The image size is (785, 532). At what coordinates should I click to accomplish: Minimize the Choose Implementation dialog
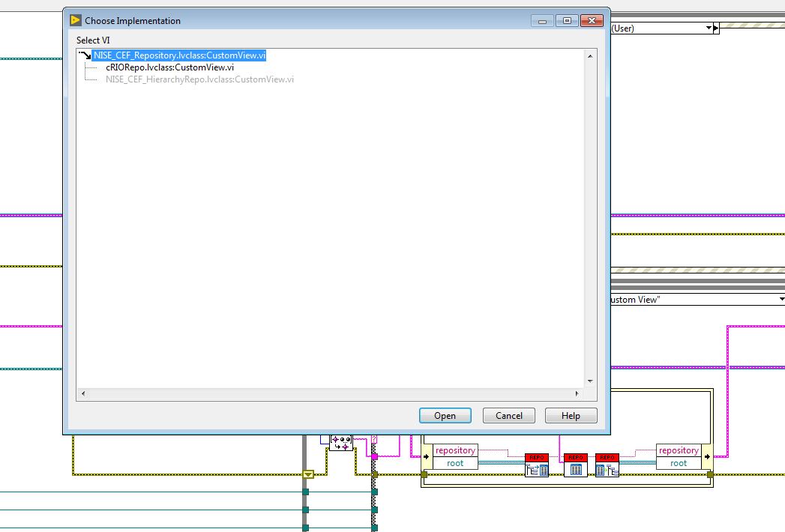[x=542, y=21]
